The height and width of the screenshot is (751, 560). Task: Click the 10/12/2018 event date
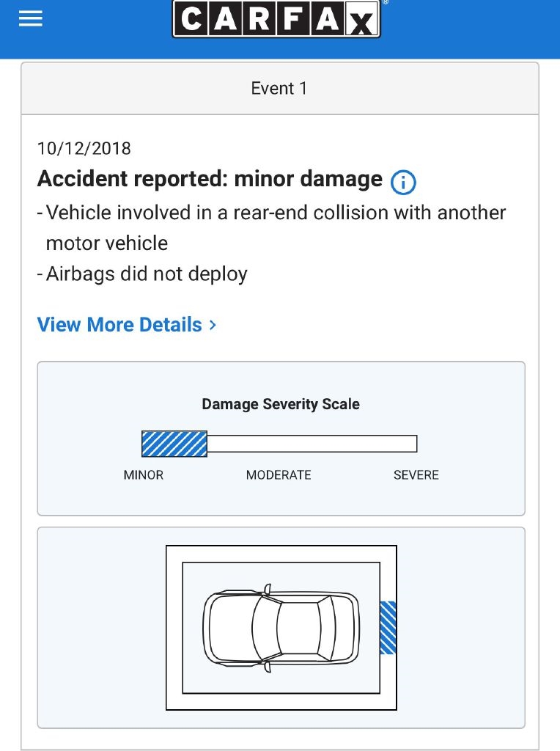coord(84,149)
